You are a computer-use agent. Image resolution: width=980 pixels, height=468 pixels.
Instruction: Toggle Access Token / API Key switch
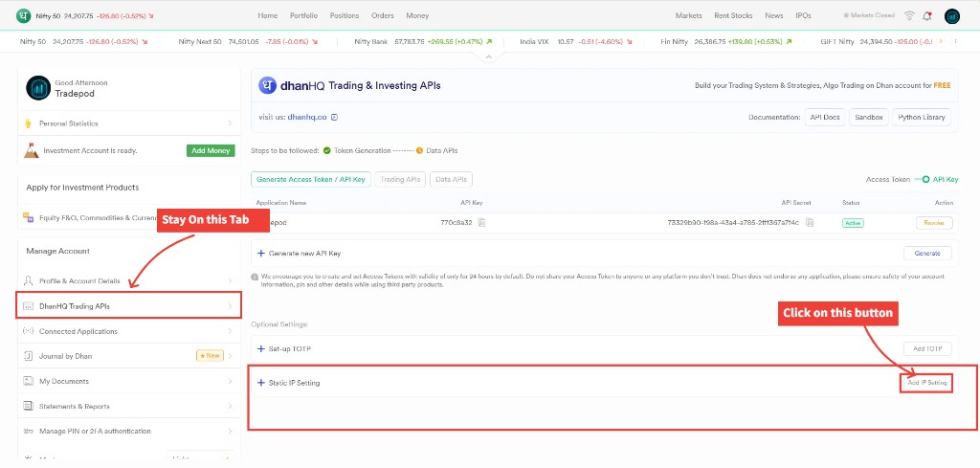[x=923, y=179]
